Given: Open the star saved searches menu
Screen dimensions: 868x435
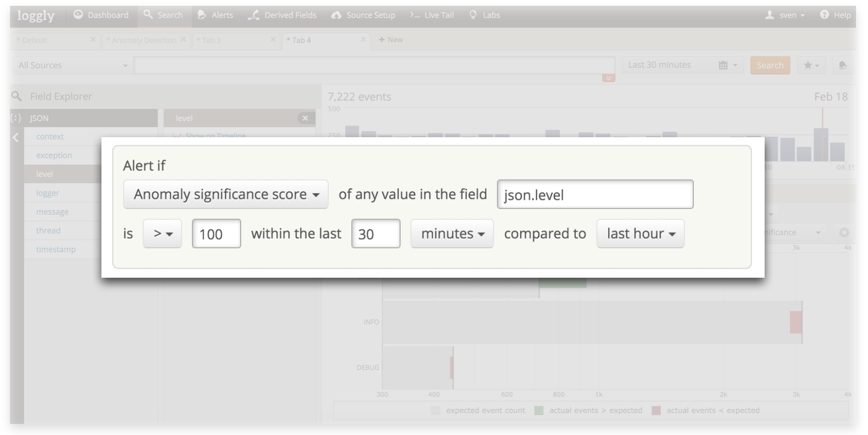Looking at the screenshot, I should [811, 65].
